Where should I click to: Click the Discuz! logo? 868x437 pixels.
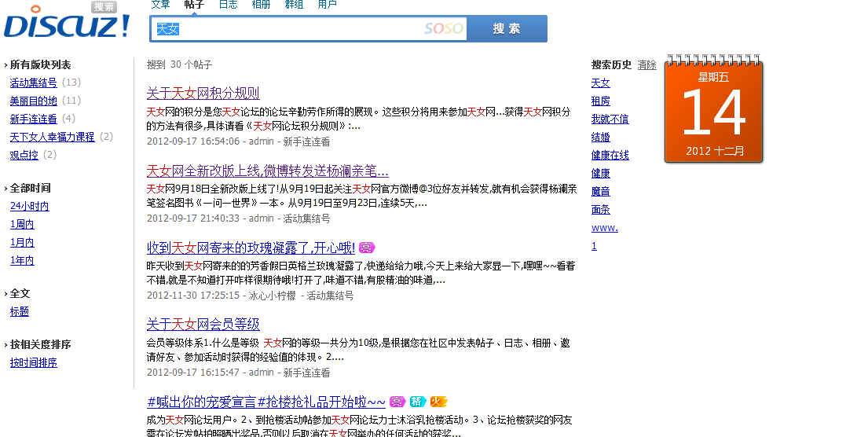point(67,24)
